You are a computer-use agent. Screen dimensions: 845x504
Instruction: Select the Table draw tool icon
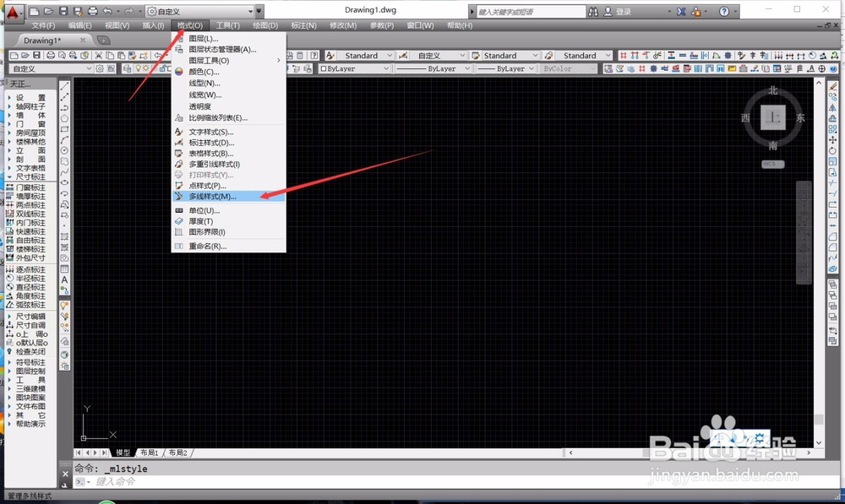65,269
